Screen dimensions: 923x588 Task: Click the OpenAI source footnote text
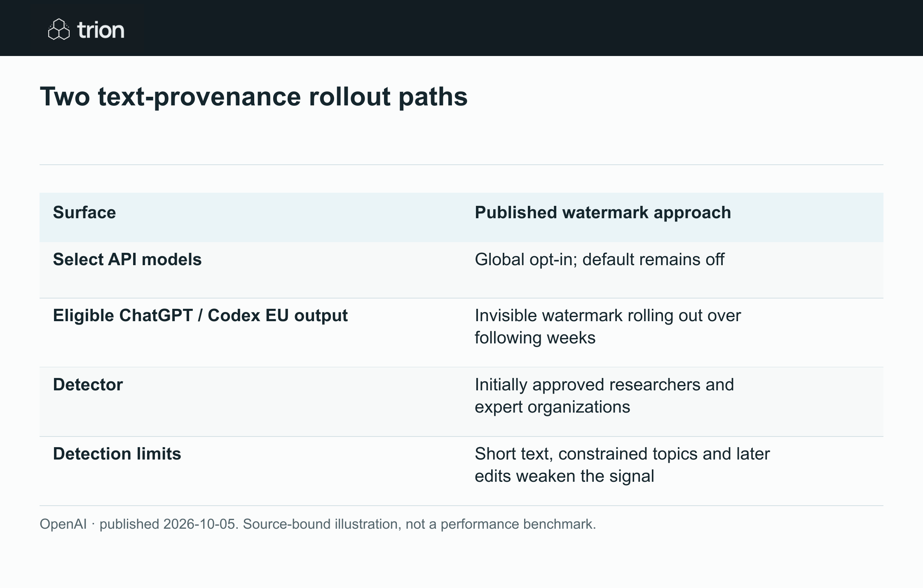click(318, 524)
